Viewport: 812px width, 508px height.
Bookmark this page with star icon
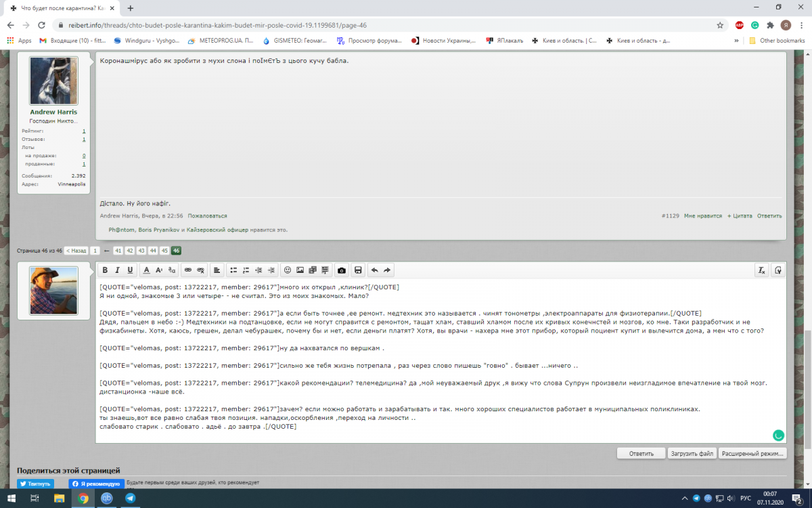[x=720, y=25]
